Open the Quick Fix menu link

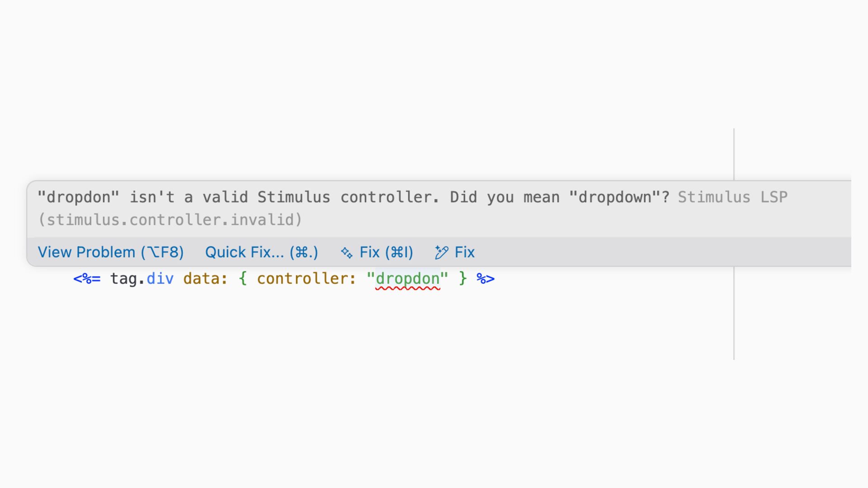[261, 252]
